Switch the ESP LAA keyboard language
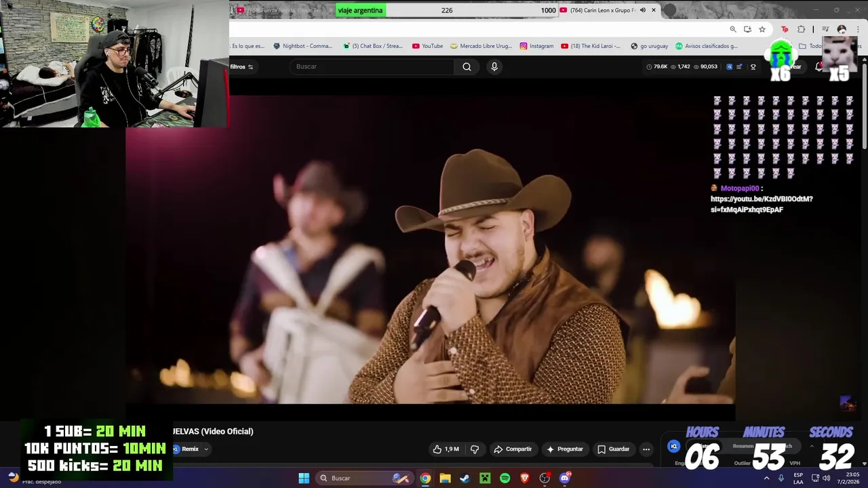Viewport: 868px width, 488px height. click(x=798, y=478)
